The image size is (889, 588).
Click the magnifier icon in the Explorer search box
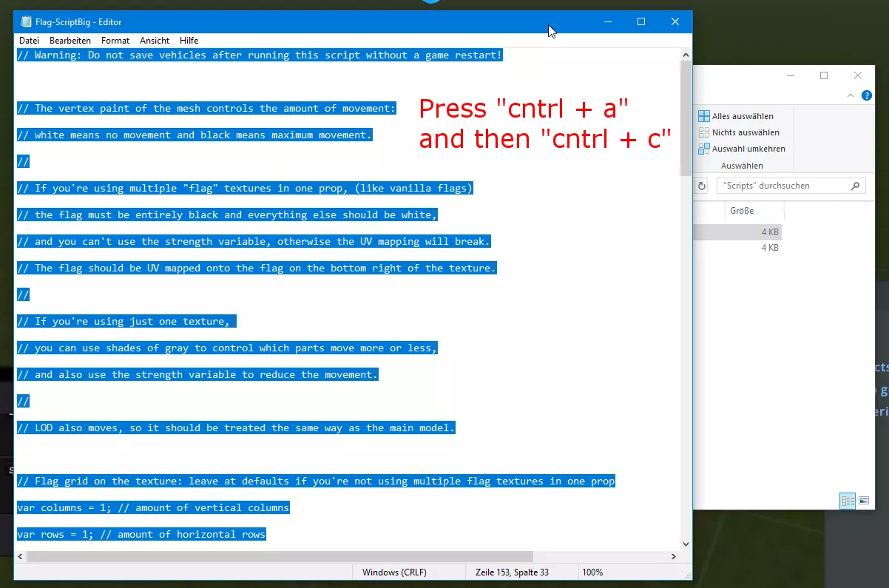tap(856, 186)
